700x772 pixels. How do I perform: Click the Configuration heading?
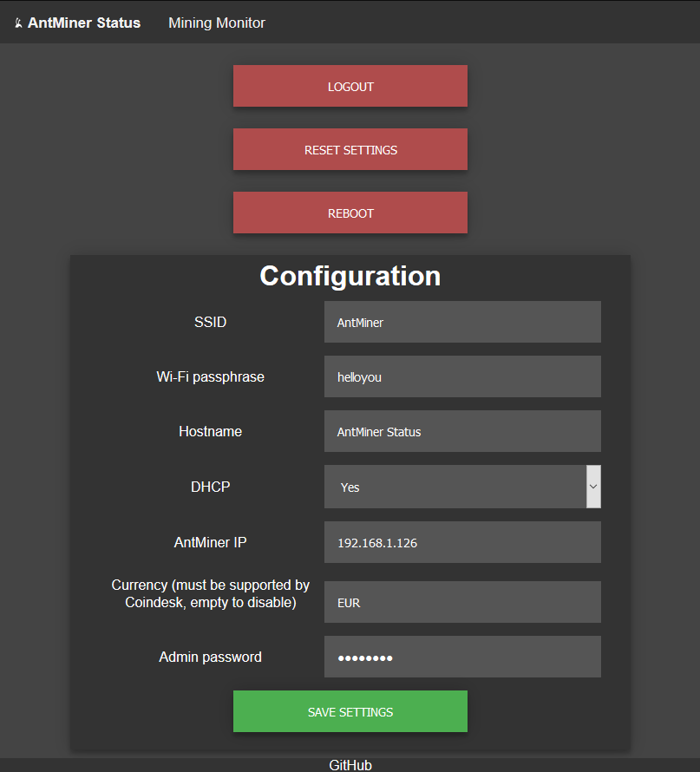(350, 276)
